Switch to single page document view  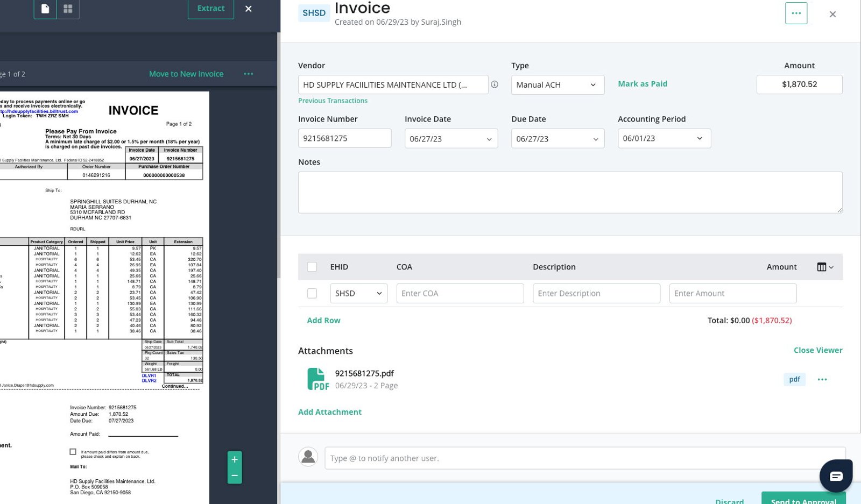[45, 9]
